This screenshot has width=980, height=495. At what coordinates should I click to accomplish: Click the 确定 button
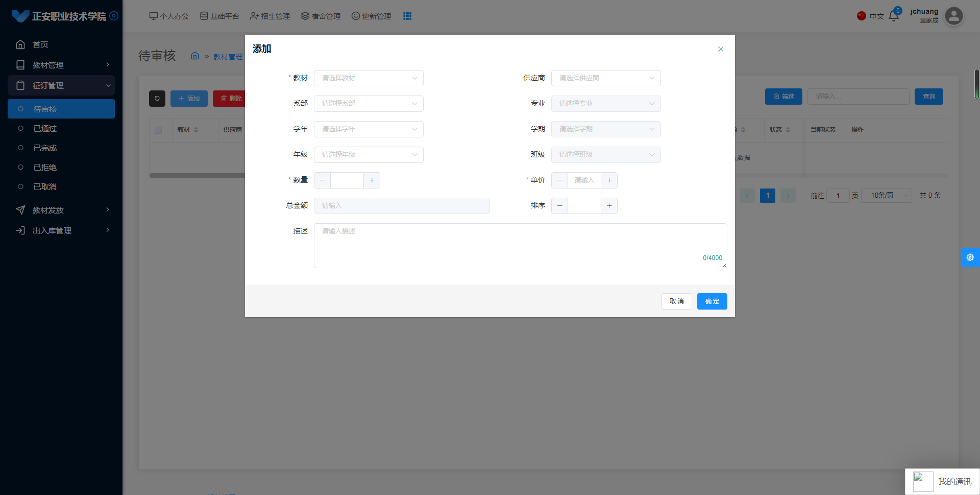tap(712, 301)
